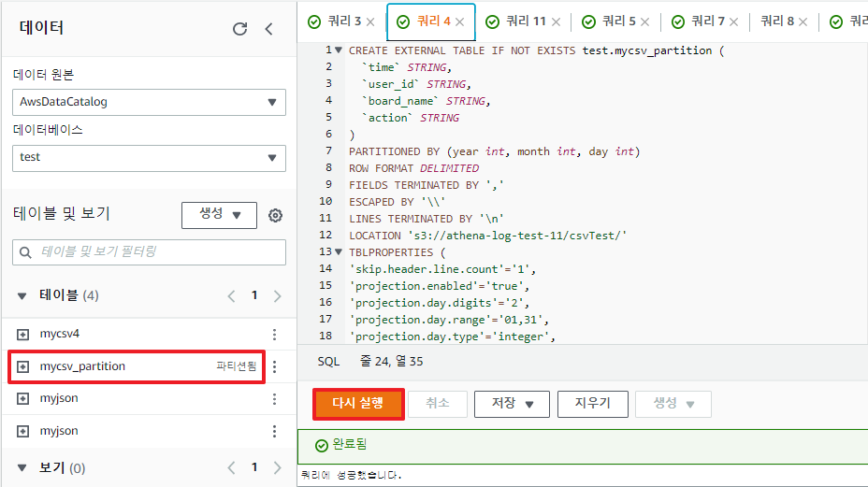Close the 쿼리 5 tab

[644, 21]
